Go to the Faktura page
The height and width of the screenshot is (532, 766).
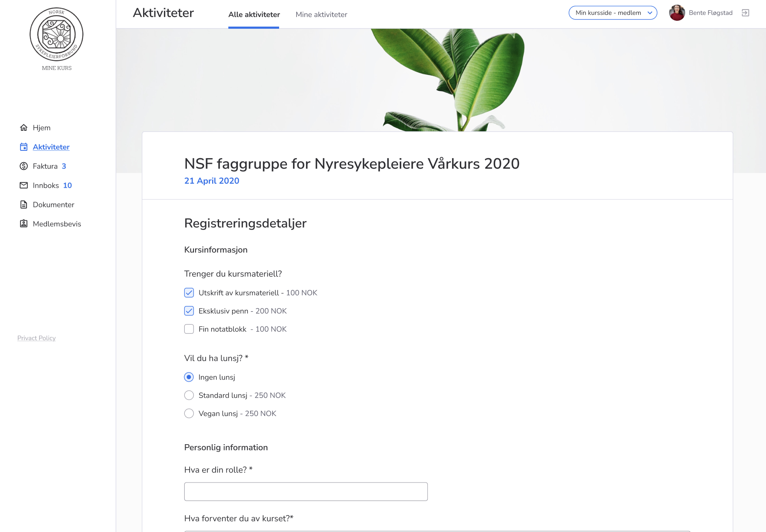pos(45,166)
